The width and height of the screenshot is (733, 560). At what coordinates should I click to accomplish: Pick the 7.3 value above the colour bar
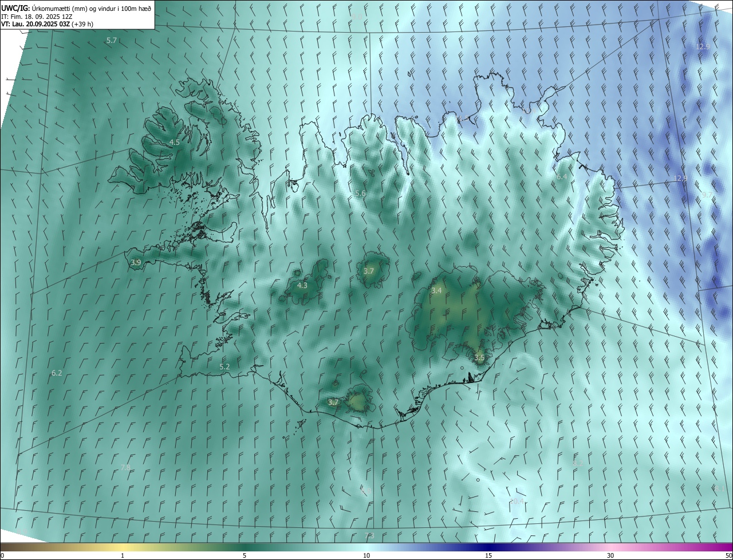(x=369, y=535)
